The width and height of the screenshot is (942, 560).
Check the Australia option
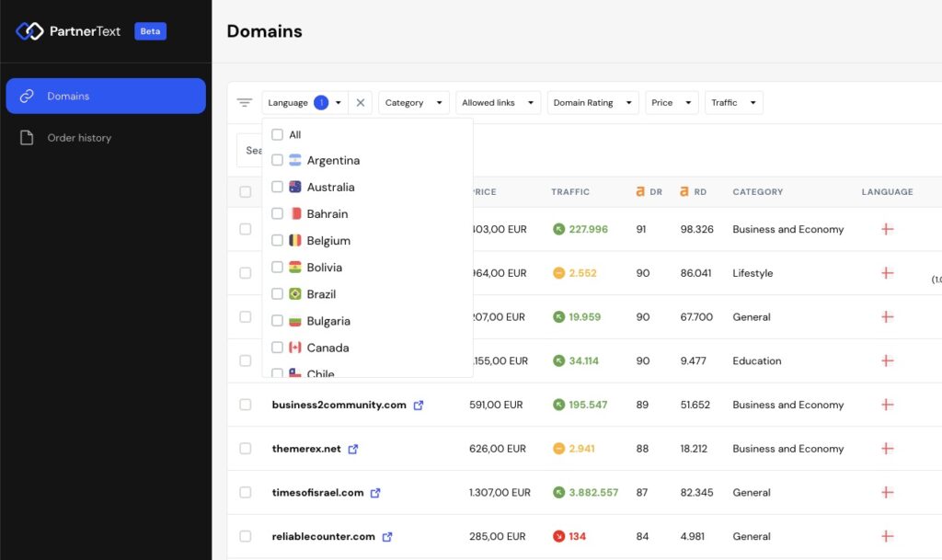pyautogui.click(x=277, y=187)
